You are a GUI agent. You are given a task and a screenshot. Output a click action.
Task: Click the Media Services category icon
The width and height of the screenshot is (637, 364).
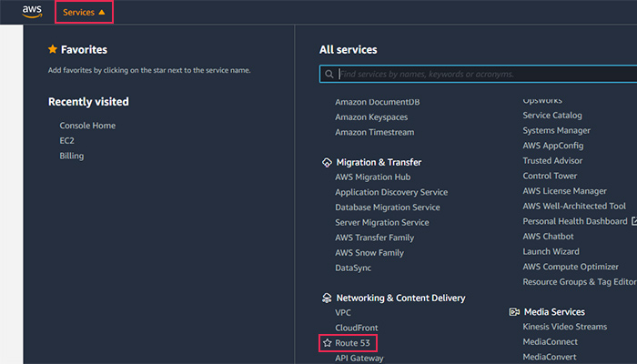tap(514, 312)
